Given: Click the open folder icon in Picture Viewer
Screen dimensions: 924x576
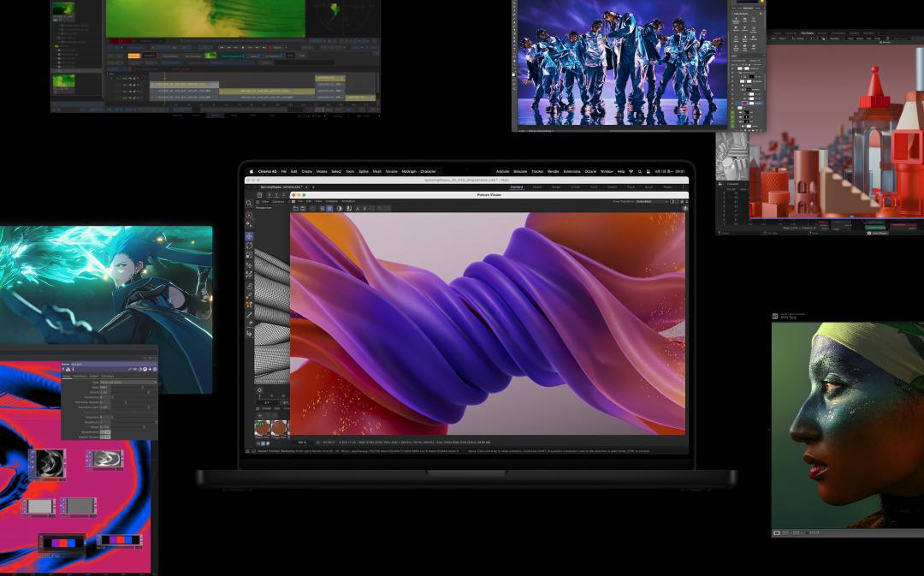Looking at the screenshot, I should pyautogui.click(x=295, y=208).
